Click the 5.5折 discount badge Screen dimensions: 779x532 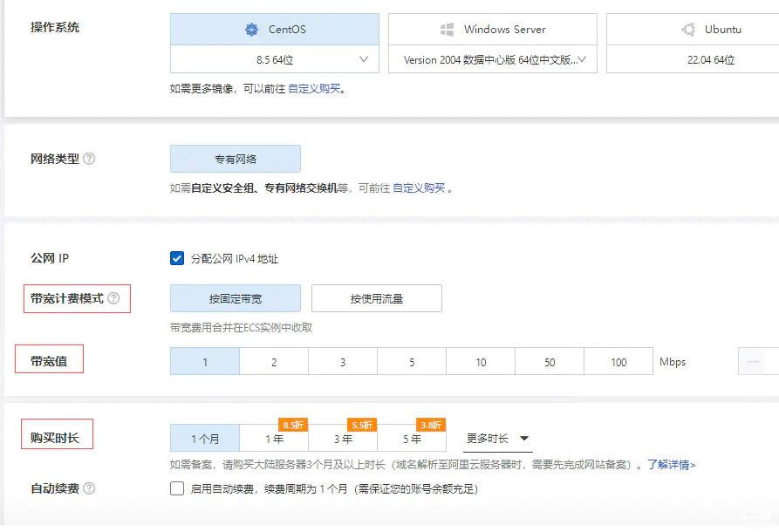tap(362, 426)
